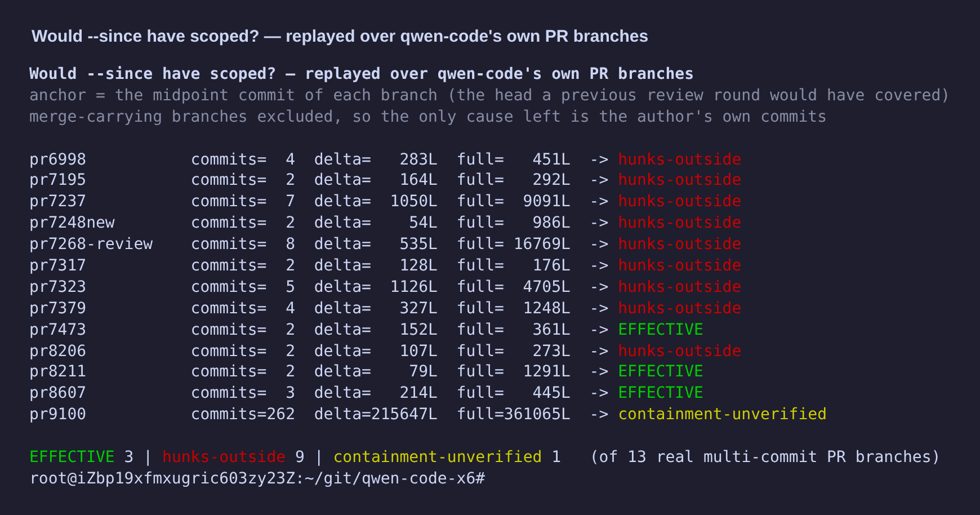Click the full= 1248L value

point(514,308)
